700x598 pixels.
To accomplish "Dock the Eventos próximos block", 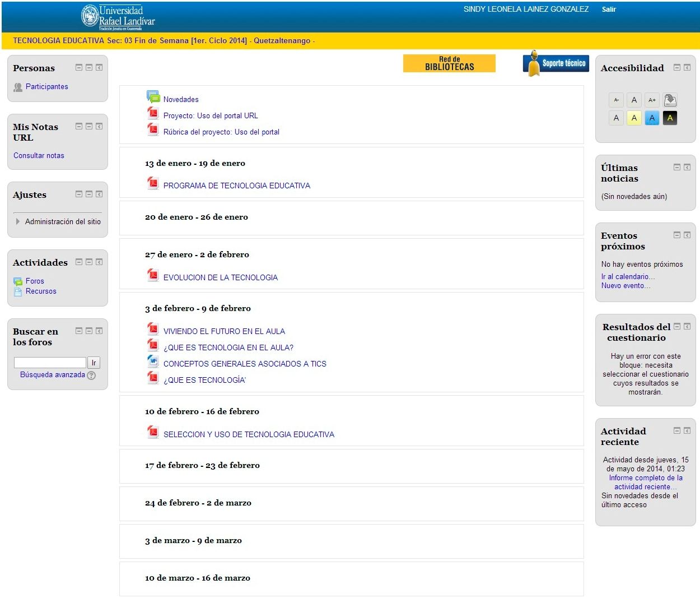I will (687, 235).
